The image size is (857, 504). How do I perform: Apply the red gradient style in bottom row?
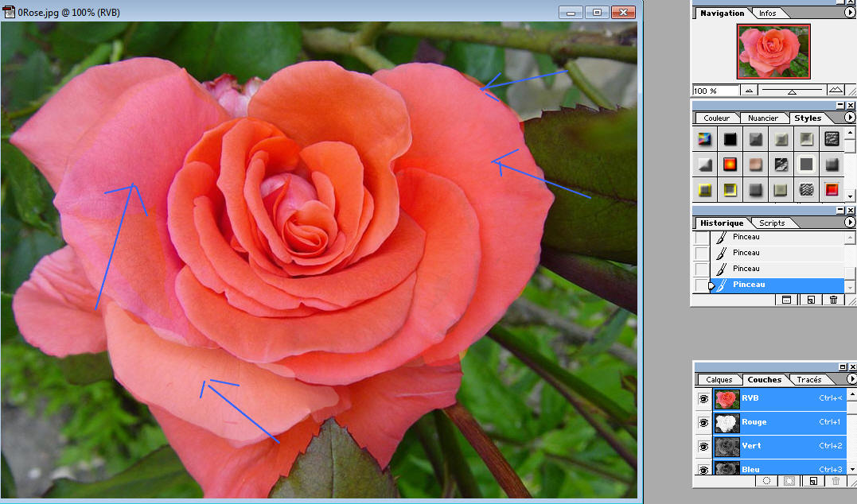(x=832, y=189)
